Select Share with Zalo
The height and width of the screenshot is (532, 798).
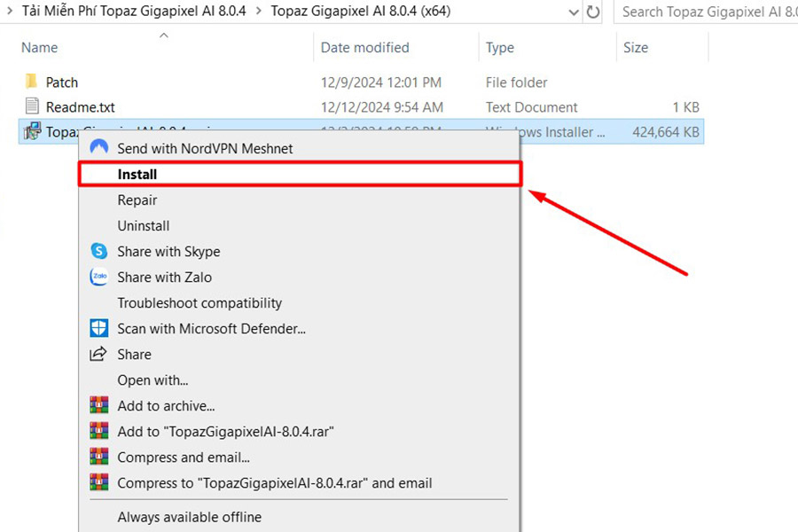300,277
